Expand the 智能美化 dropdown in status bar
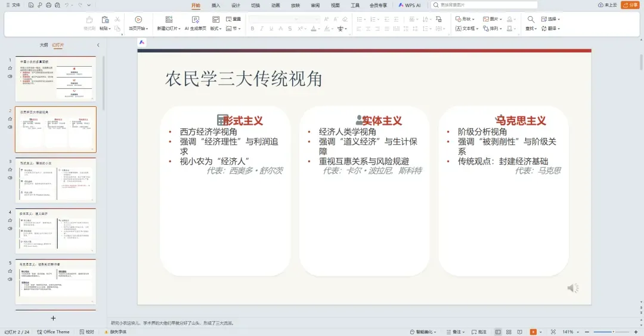 tap(423, 332)
